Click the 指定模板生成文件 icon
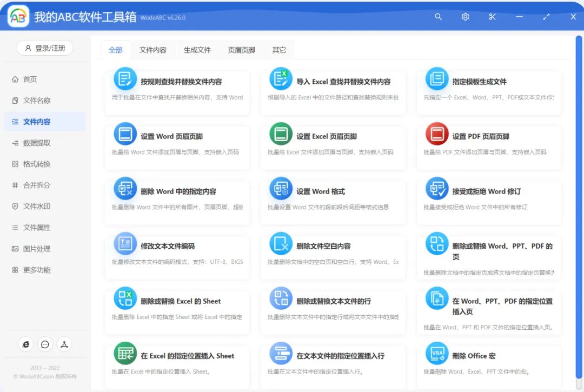Viewport: 584px width, 392px height. pyautogui.click(x=437, y=78)
